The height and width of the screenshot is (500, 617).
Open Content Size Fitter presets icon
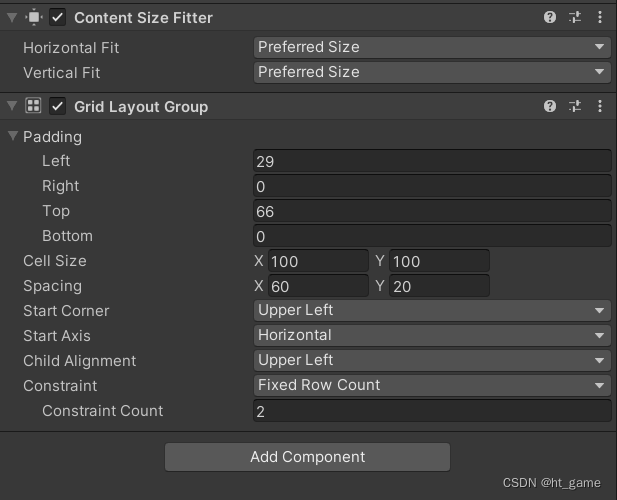click(575, 17)
